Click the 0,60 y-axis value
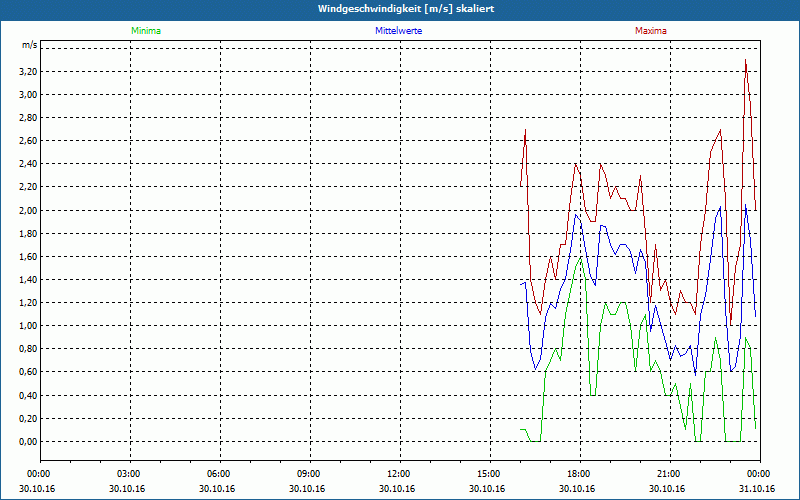Viewport: 800px width, 500px height. (x=28, y=372)
